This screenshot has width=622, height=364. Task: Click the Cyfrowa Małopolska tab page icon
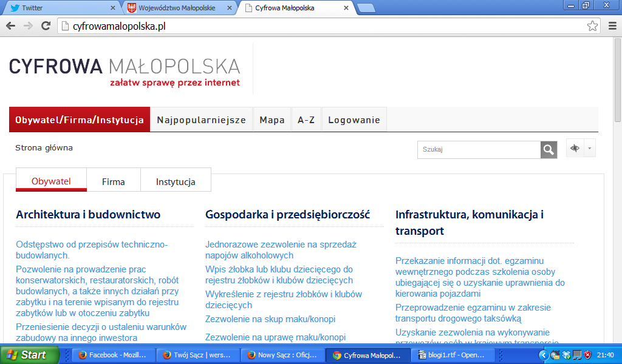(248, 8)
